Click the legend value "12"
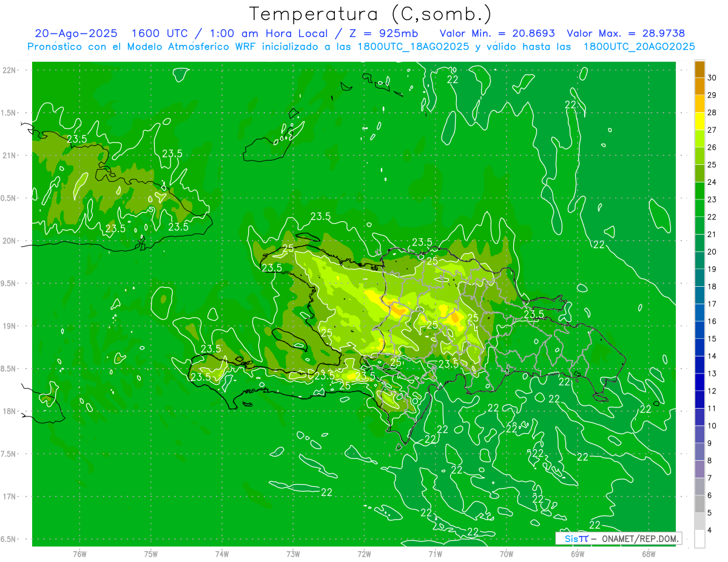 point(712,391)
